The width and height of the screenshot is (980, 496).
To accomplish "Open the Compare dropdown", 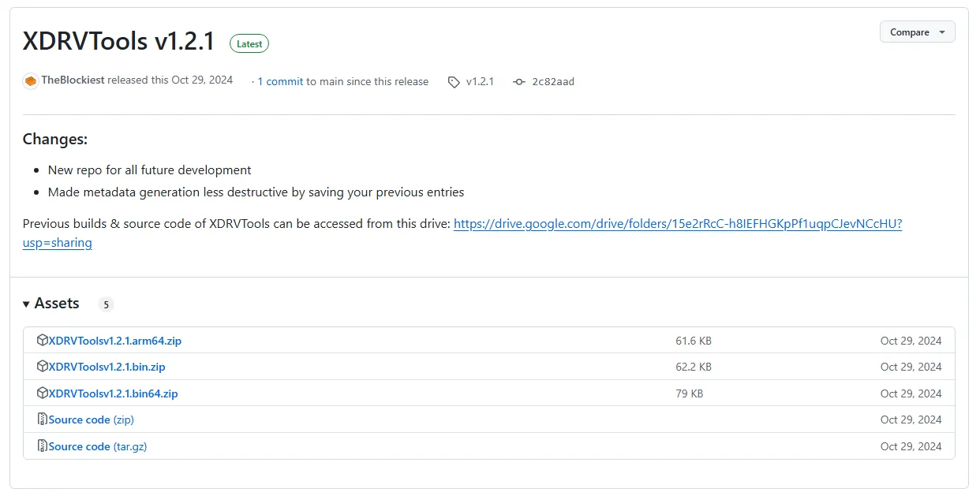I will click(x=917, y=32).
